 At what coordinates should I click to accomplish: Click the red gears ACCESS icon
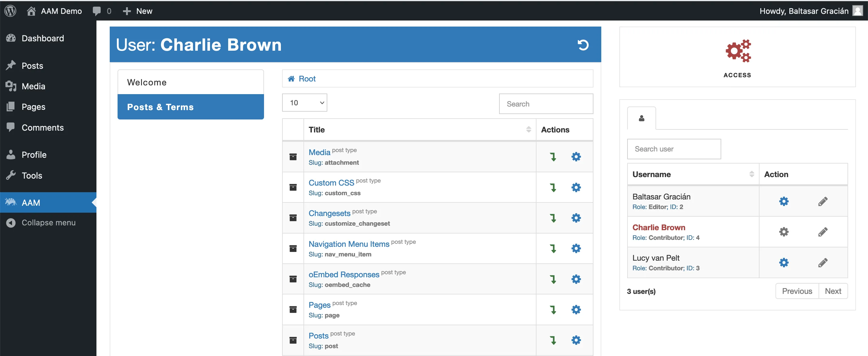738,51
